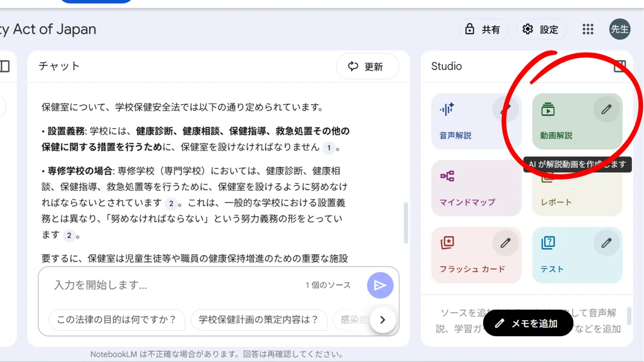The width and height of the screenshot is (644, 362).
Task: Click the quiz icon on テスト card
Action: point(548,243)
